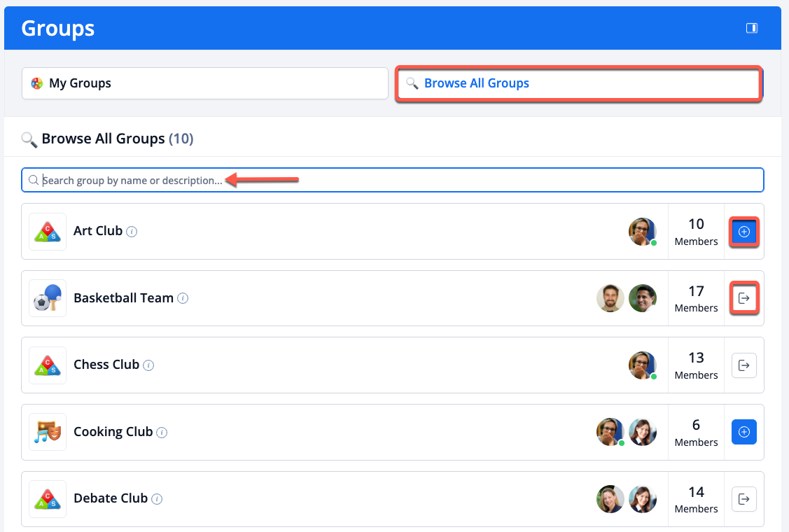This screenshot has width=789, height=532.
Task: Leave the Chess Club group
Action: pyautogui.click(x=743, y=365)
